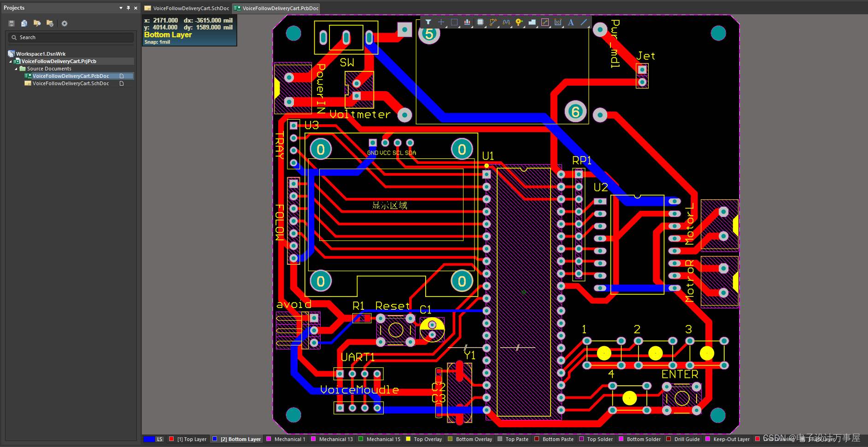Screen dimensions: 868x447
Task: Select the [2] Bottom Layer tab
Action: (x=236, y=439)
